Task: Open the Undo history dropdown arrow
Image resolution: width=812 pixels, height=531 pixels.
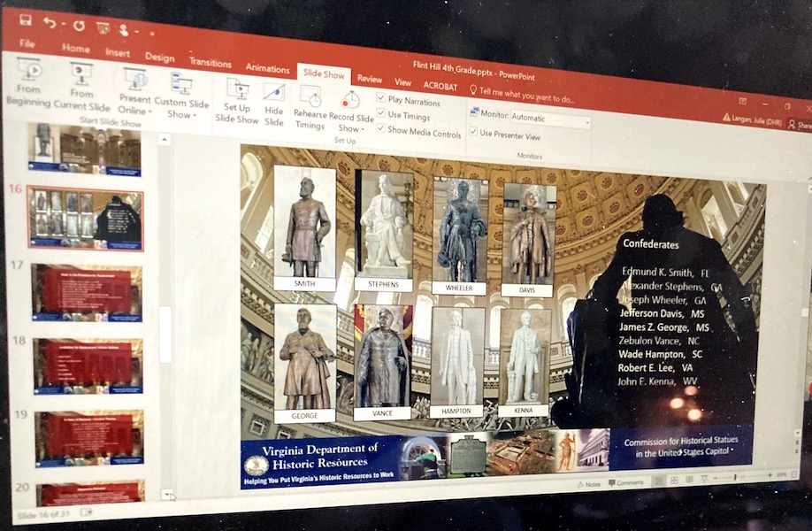Action: pyautogui.click(x=63, y=25)
